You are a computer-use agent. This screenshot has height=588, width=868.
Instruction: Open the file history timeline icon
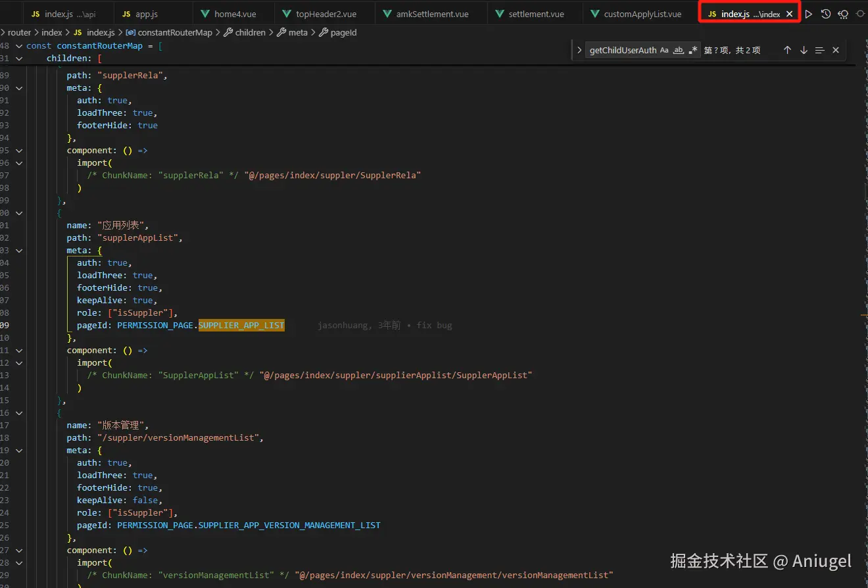coord(826,14)
